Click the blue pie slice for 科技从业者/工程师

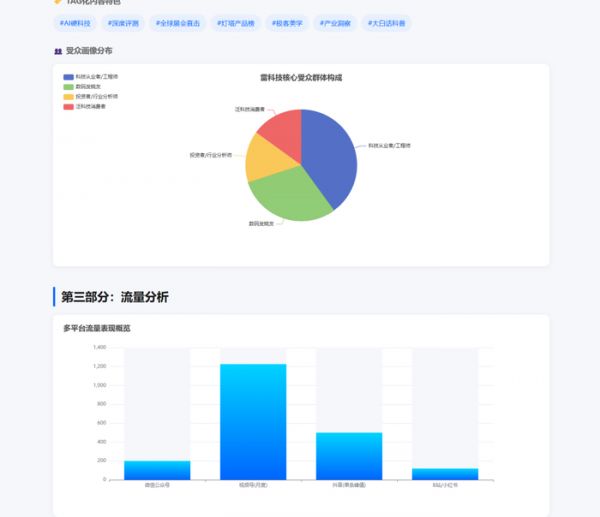(335, 155)
